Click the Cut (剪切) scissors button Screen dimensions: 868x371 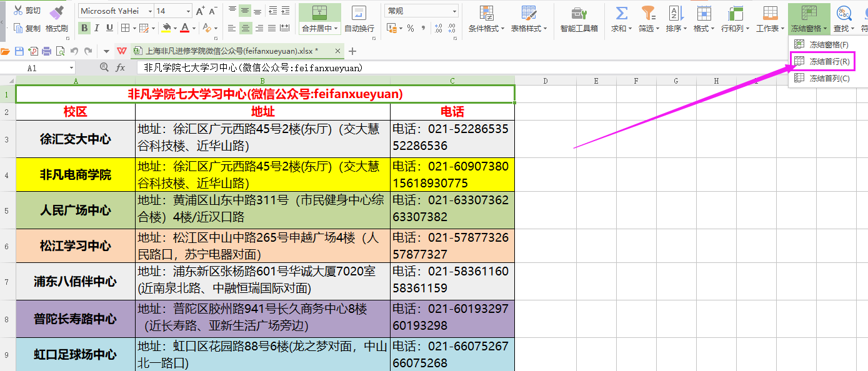click(26, 11)
